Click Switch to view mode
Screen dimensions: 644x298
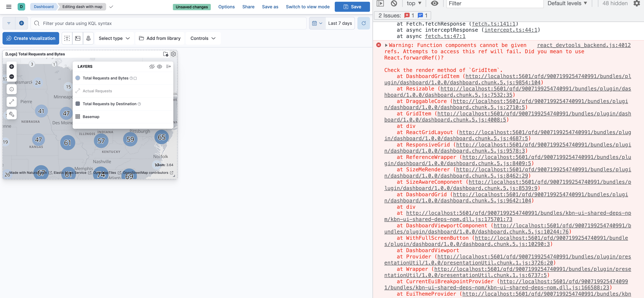(x=308, y=7)
